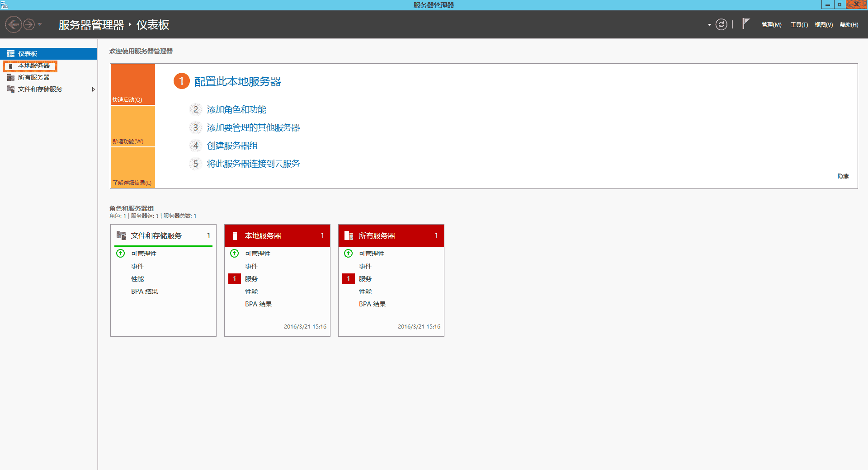Screen dimensions: 868x470
Task: Click red services alert badge in 本地服务器 tile
Action: pyautogui.click(x=235, y=279)
